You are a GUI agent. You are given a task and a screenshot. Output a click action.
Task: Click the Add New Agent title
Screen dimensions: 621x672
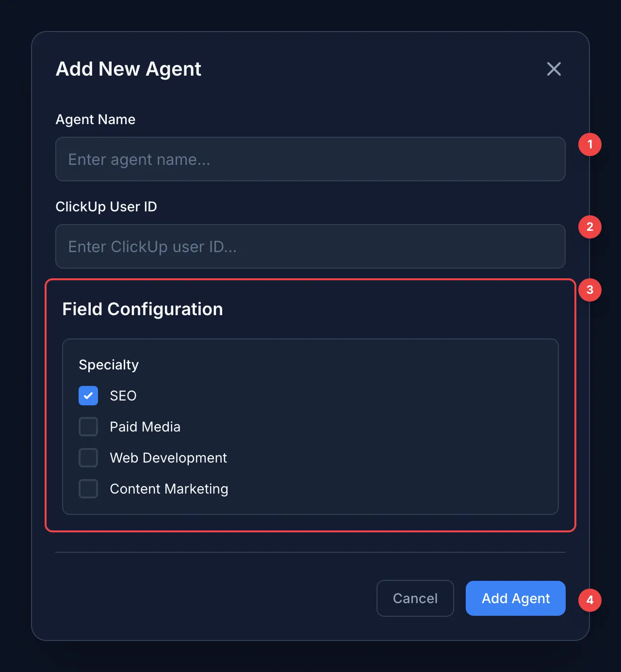128,69
